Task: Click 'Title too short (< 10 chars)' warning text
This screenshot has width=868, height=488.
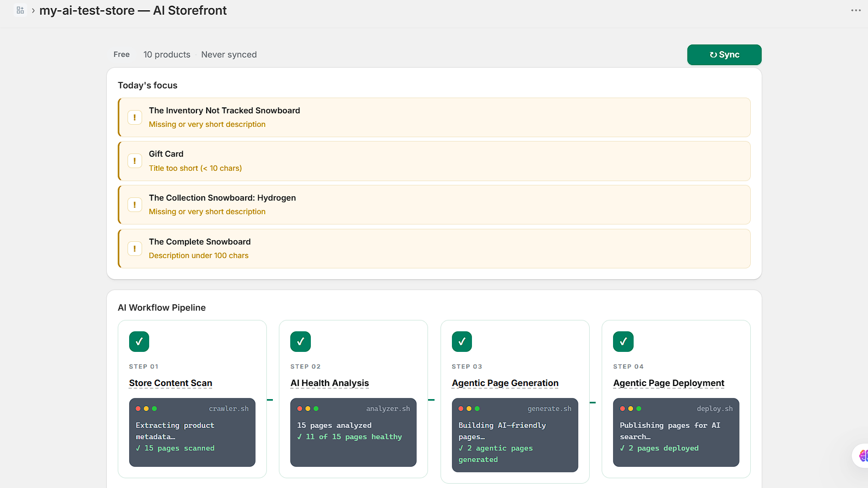Action: tap(195, 169)
